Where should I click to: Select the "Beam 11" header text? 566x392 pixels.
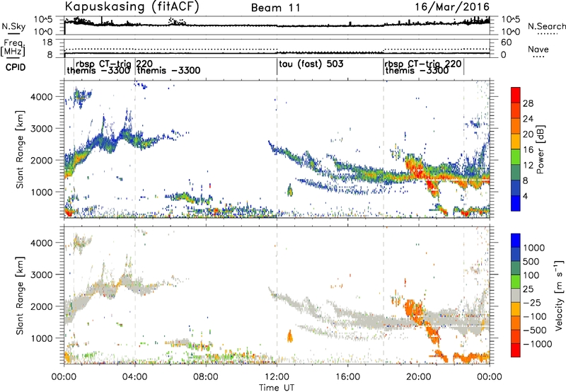(x=276, y=8)
